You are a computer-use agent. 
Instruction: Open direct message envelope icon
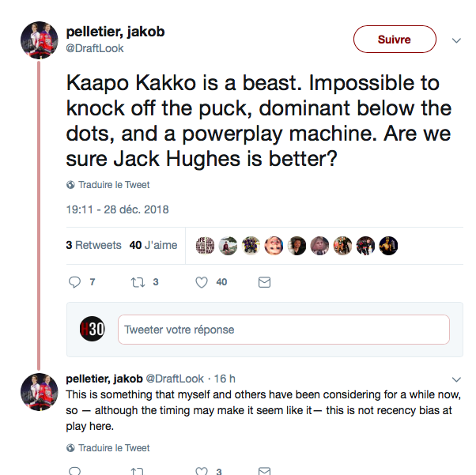coord(265,282)
